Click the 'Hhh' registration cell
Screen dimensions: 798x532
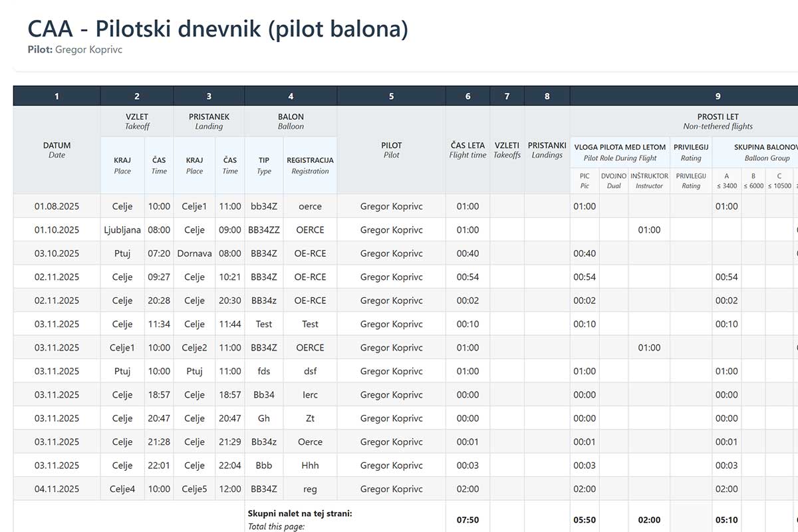click(x=310, y=465)
